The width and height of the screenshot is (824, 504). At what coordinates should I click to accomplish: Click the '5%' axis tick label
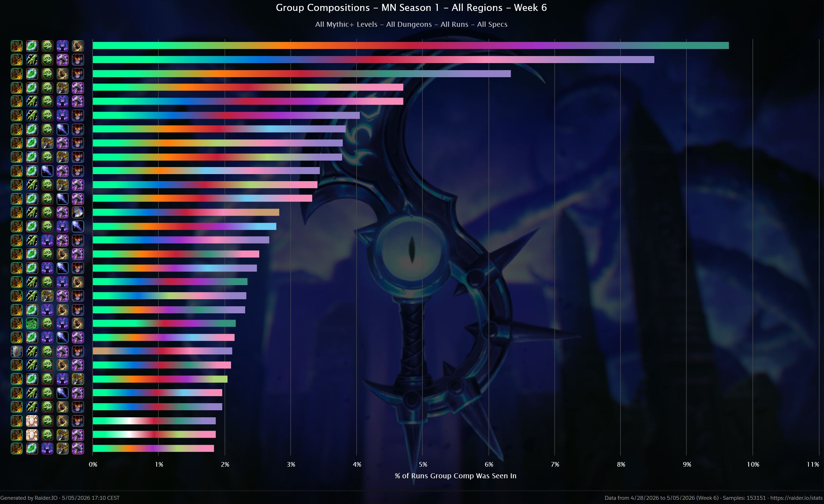pos(423,465)
